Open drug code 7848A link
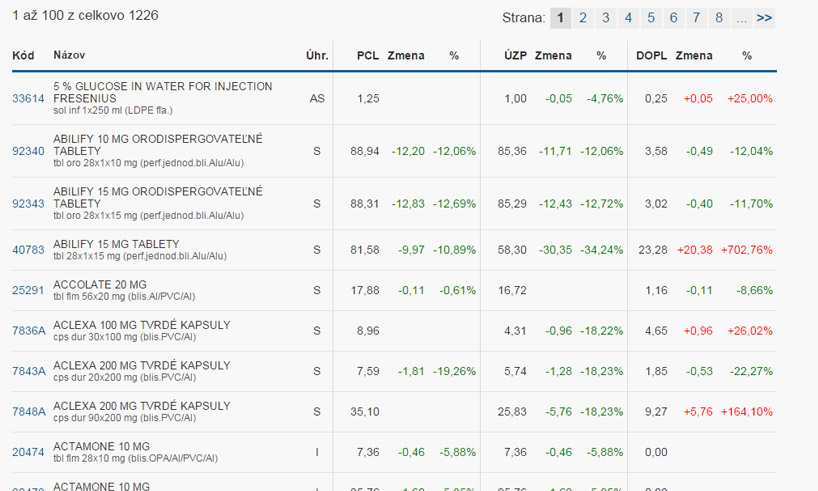 (x=29, y=412)
